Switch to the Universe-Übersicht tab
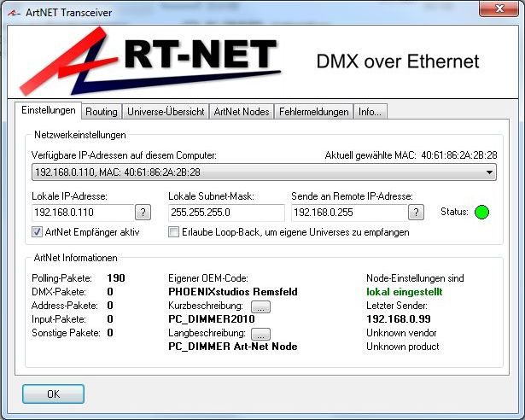 click(166, 112)
